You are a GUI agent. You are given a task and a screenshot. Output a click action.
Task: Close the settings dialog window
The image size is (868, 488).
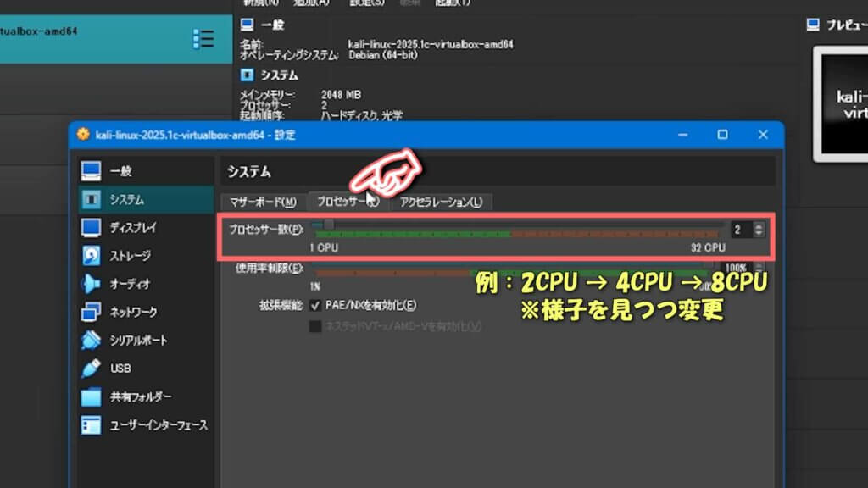click(x=763, y=135)
